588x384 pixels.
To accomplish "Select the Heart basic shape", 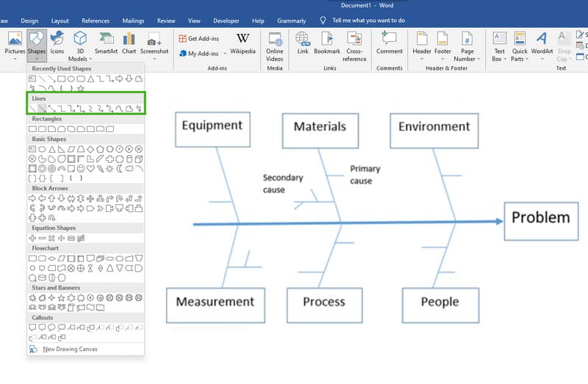I will [x=90, y=169].
